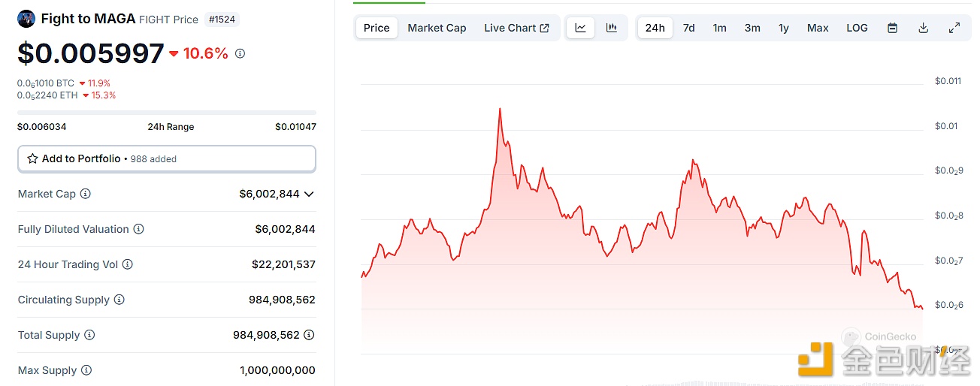Open Total Supply label info icon
The image size is (980, 386).
[x=89, y=335]
